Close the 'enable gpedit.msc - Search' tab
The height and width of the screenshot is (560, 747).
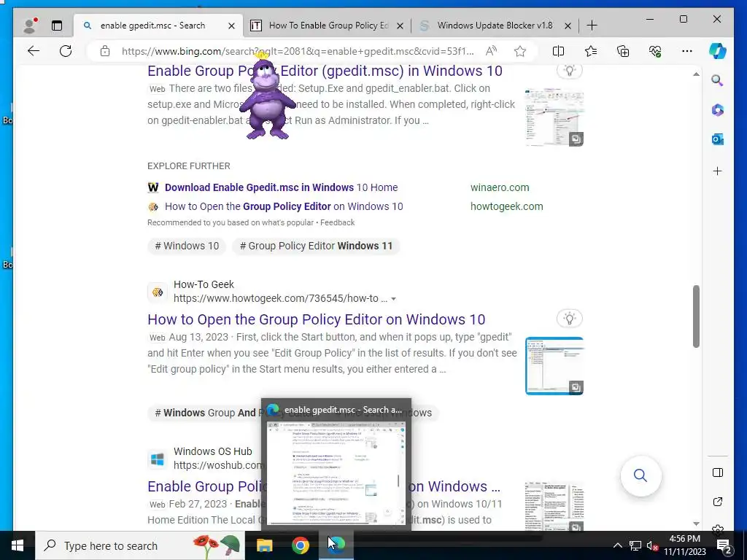tap(231, 26)
